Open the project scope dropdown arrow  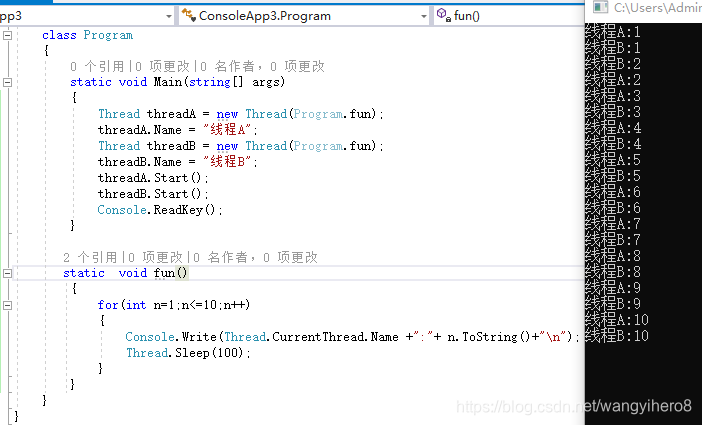point(168,16)
